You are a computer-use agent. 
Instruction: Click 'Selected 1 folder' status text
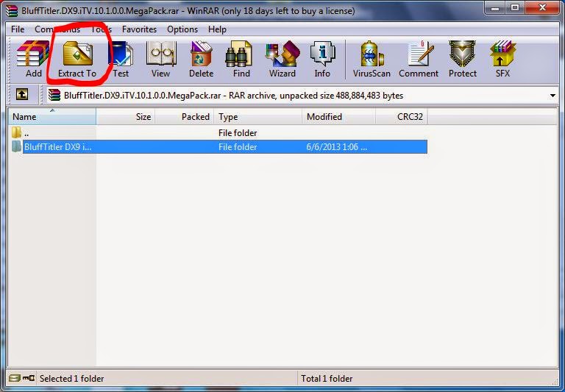point(71,378)
